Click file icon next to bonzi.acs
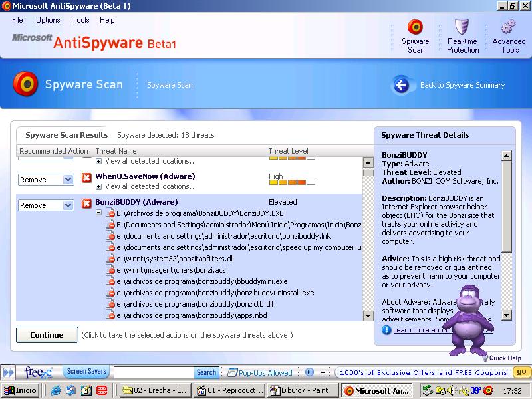The width and height of the screenshot is (532, 399). coord(110,270)
